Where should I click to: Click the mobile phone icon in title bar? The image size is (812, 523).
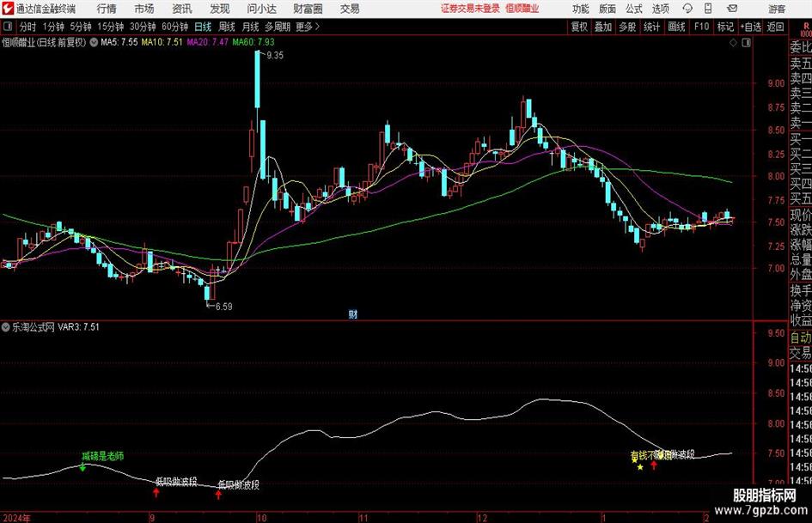pyautogui.click(x=708, y=9)
